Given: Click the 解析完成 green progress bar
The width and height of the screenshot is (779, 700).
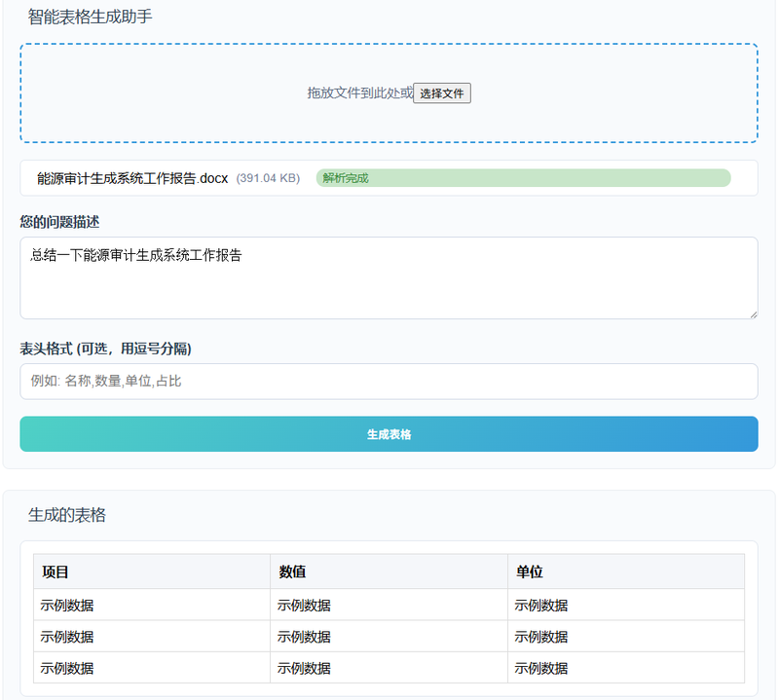Looking at the screenshot, I should [x=523, y=178].
